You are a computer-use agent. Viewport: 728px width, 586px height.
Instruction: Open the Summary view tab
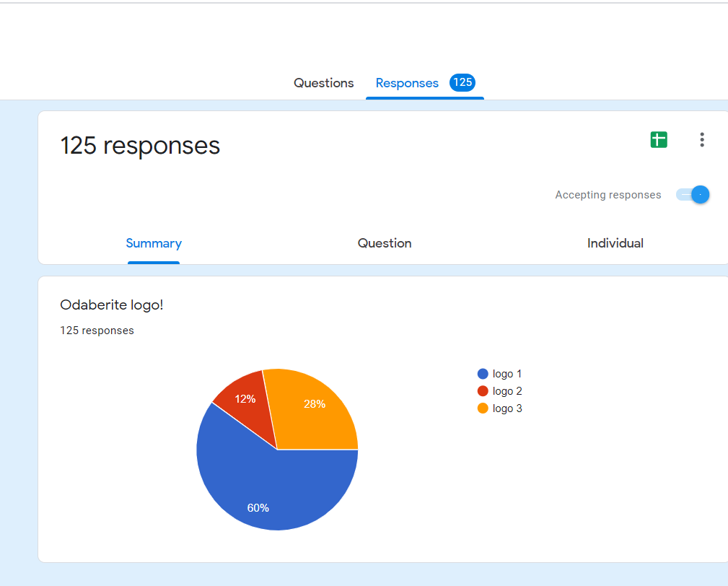click(154, 243)
